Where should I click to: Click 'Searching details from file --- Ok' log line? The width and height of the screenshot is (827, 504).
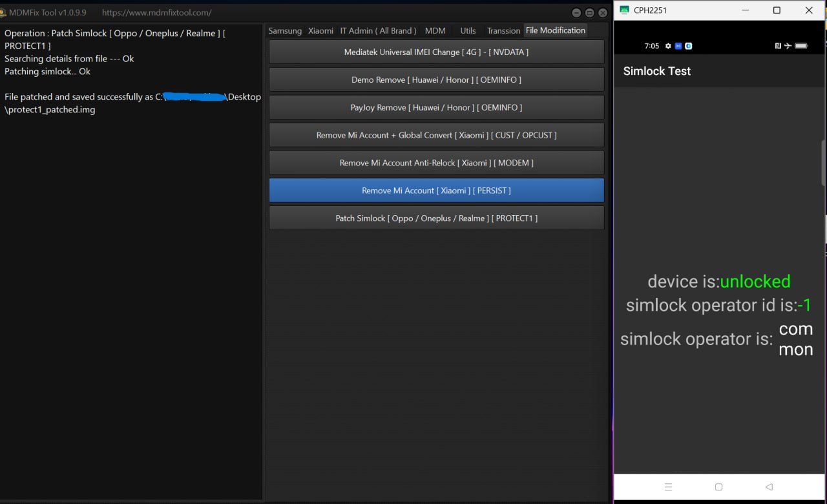pos(69,59)
